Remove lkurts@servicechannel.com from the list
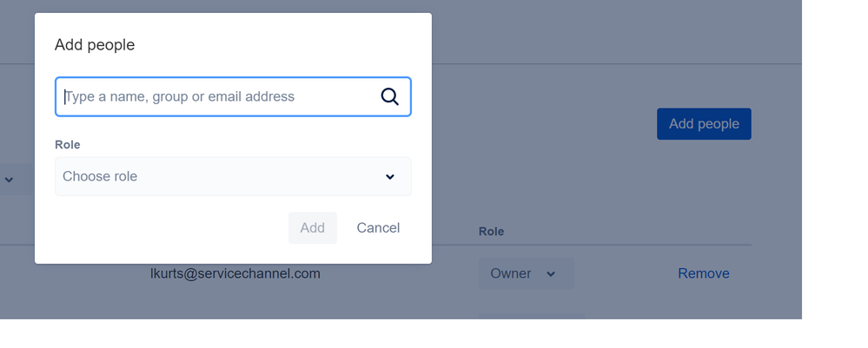The image size is (868, 348). click(x=704, y=273)
